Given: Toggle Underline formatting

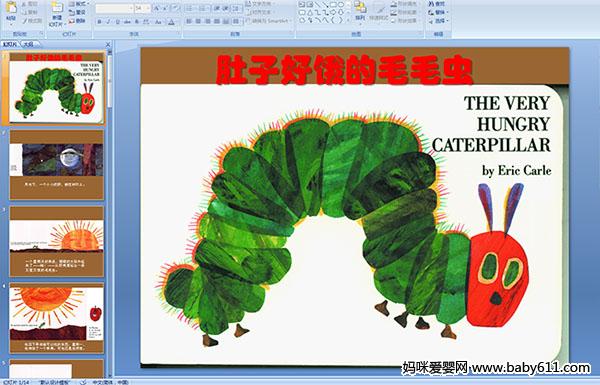Looking at the screenshot, I should pos(117,22).
